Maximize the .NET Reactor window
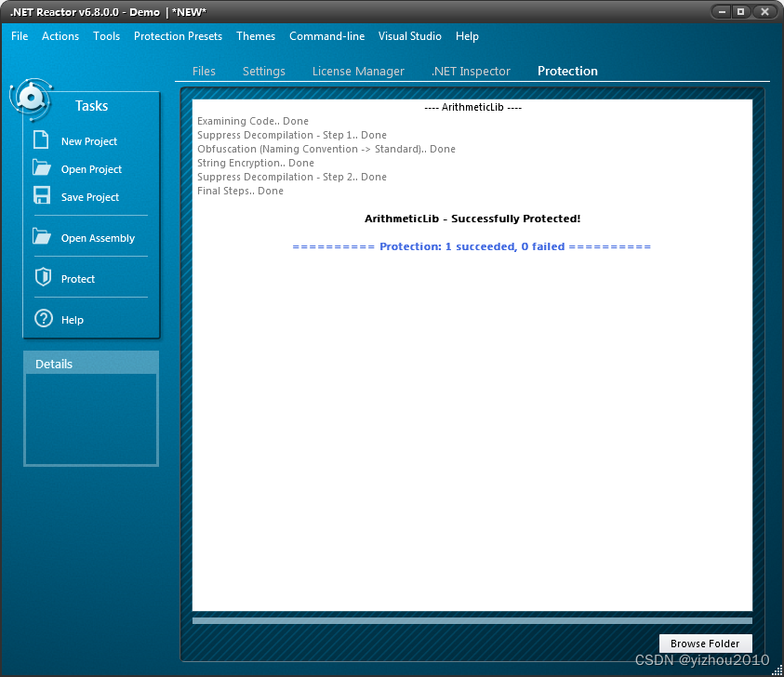Image resolution: width=784 pixels, height=677 pixels. point(741,11)
